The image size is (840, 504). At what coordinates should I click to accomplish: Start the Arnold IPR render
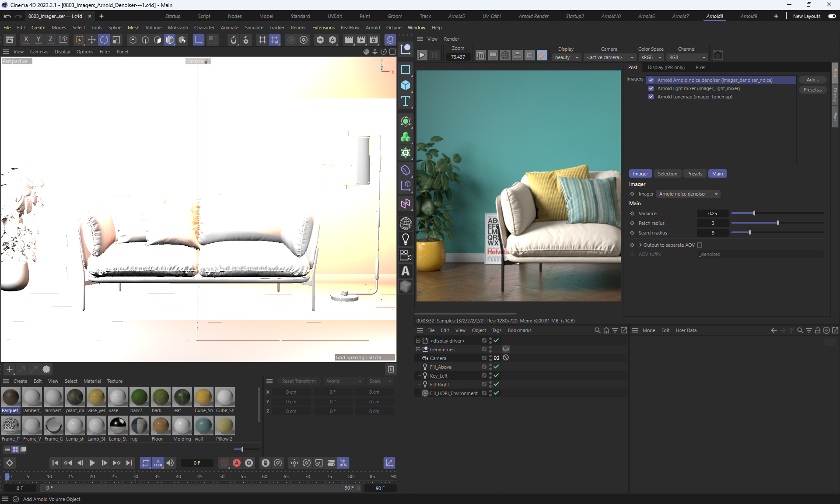point(422,56)
